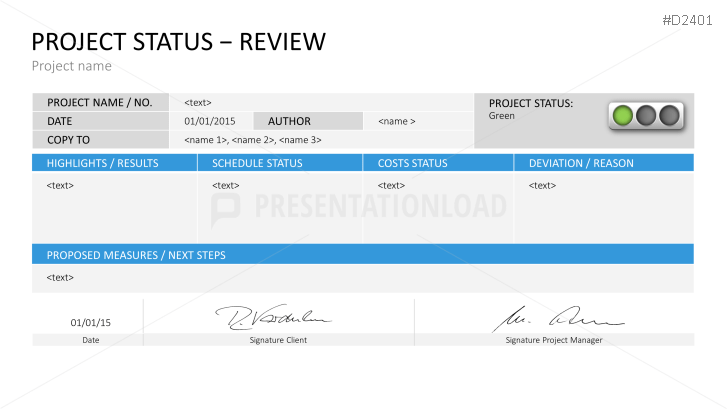Click the text placeholder under Proposed Measures

click(x=60, y=277)
